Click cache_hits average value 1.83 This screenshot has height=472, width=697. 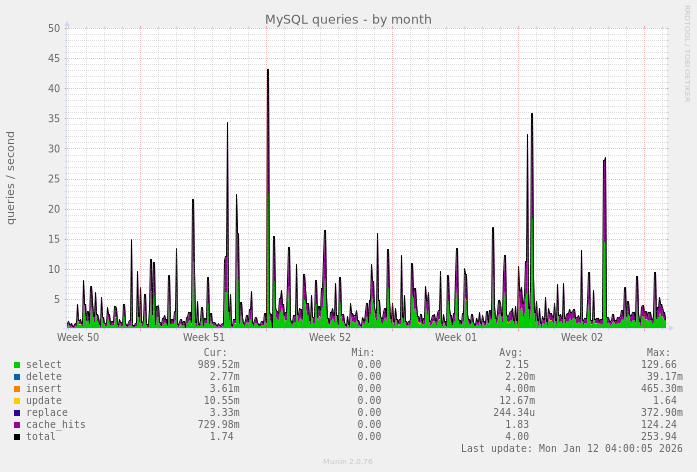pos(517,424)
